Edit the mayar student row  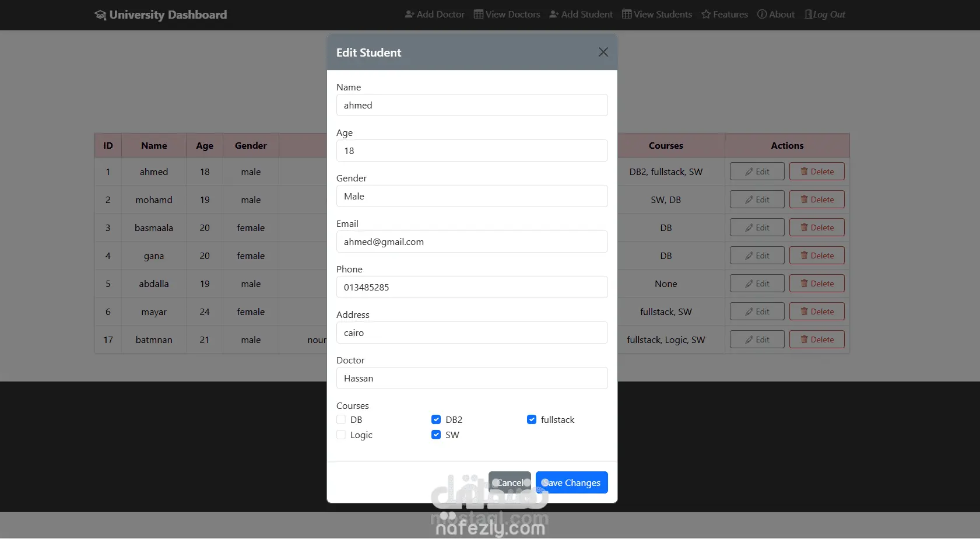point(757,311)
